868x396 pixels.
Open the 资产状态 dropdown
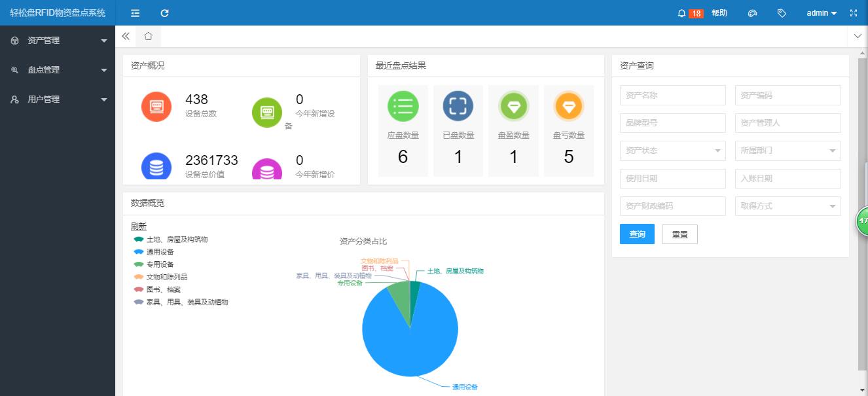click(x=672, y=151)
